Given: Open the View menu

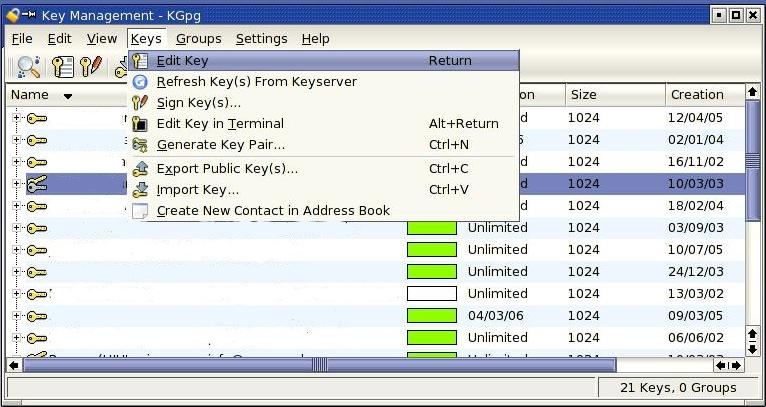Looking at the screenshot, I should click(102, 39).
